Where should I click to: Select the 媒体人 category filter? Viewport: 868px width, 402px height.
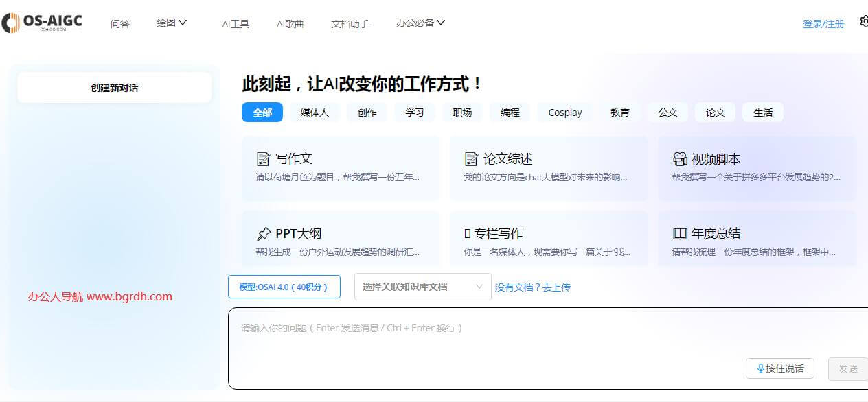[315, 112]
